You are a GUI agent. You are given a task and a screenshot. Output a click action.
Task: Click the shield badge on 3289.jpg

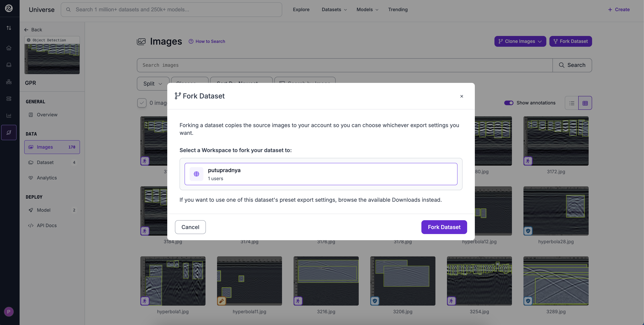[528, 301]
